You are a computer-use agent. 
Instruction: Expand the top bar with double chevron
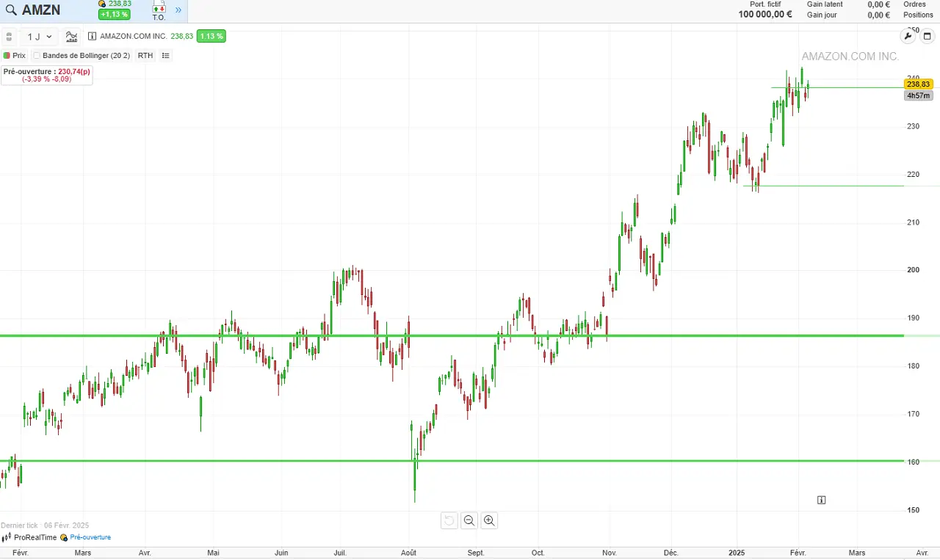tap(178, 10)
